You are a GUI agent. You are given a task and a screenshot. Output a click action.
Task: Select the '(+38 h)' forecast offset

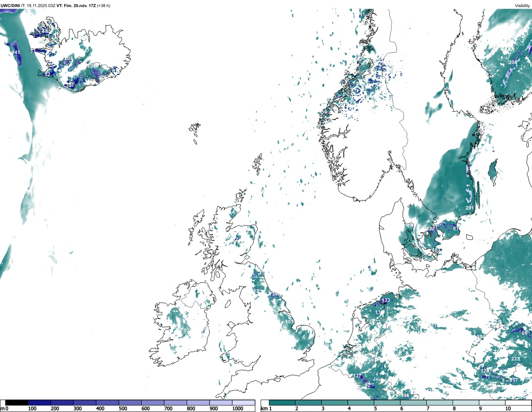tap(103, 5)
